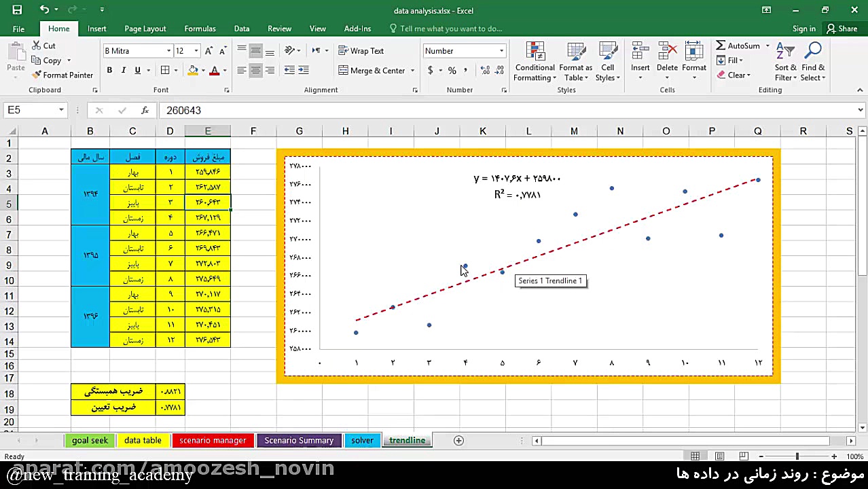The width and height of the screenshot is (868, 489).
Task: Click the Paste clipboard icon
Action: tap(16, 52)
